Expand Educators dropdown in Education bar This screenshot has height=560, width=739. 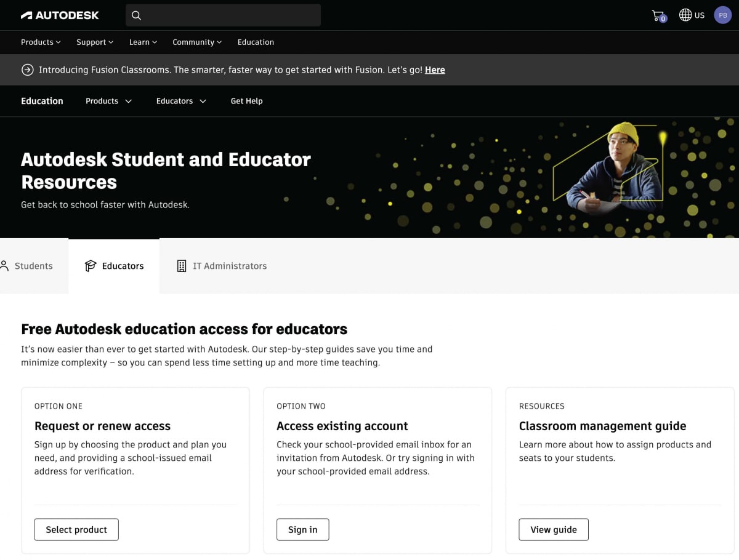181,101
